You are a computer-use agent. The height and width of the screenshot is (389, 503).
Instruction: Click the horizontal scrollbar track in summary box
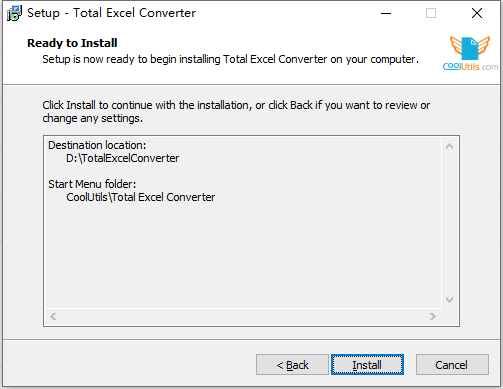point(243,316)
